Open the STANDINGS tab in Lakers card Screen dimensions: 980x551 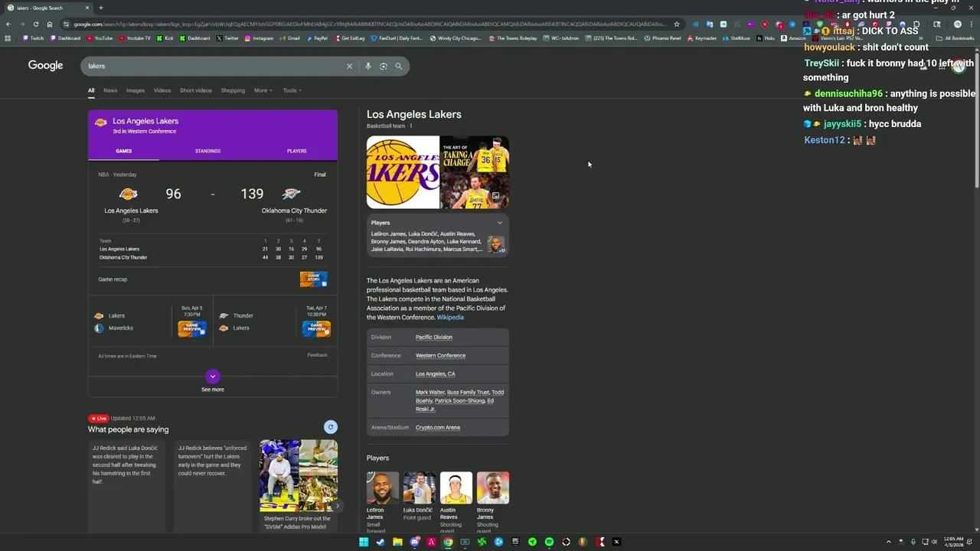point(207,151)
